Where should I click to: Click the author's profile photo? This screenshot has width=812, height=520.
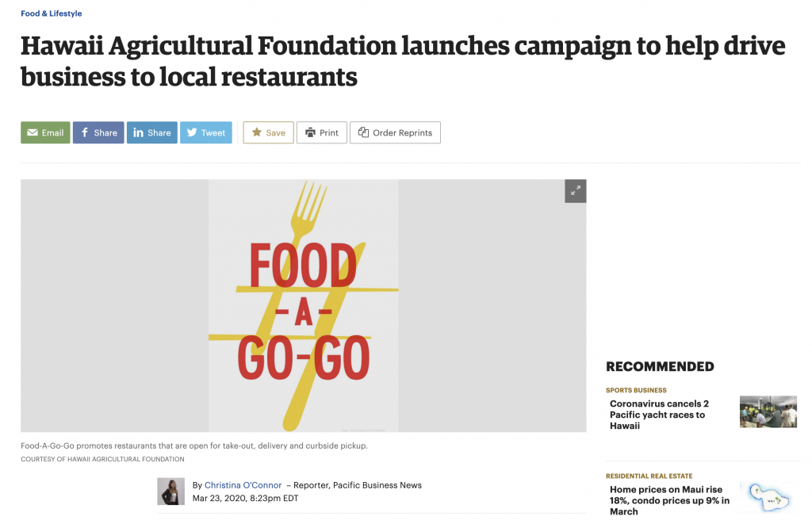pyautogui.click(x=171, y=491)
